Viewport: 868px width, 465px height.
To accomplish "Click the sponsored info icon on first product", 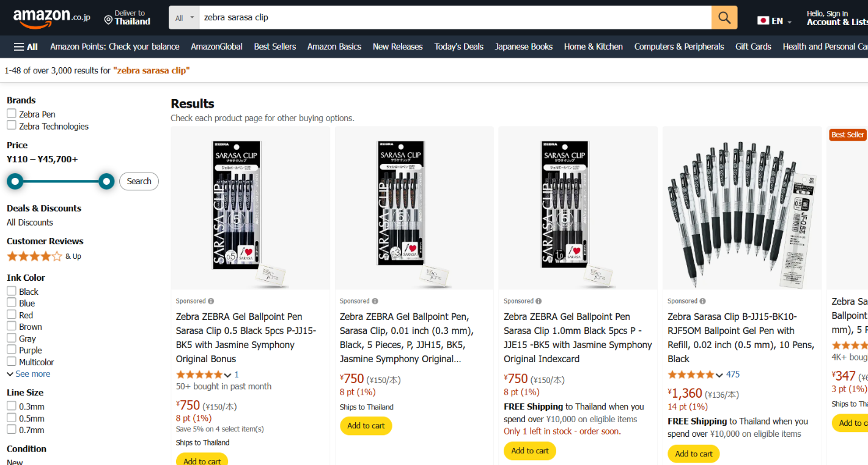I will pos(211,301).
